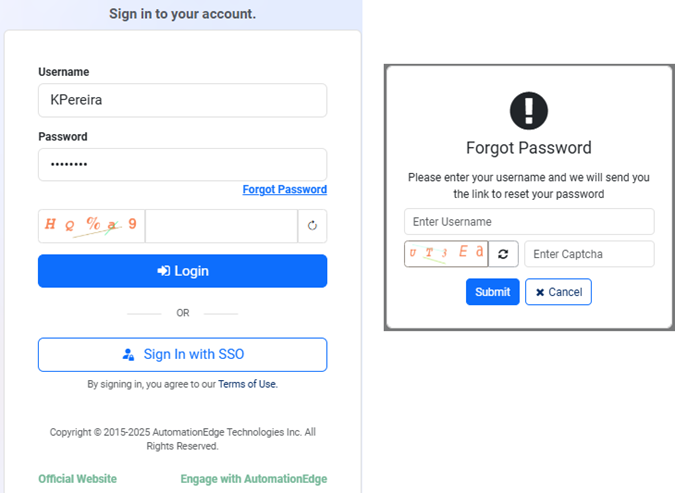The image size is (675, 493).
Task: Open Engage with AutomationEdge link
Action: point(253,479)
